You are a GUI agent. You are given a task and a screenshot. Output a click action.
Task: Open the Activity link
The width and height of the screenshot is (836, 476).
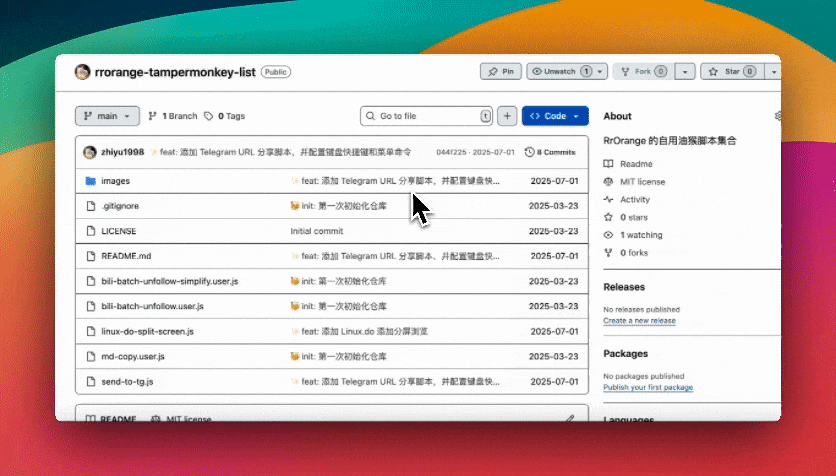click(635, 199)
